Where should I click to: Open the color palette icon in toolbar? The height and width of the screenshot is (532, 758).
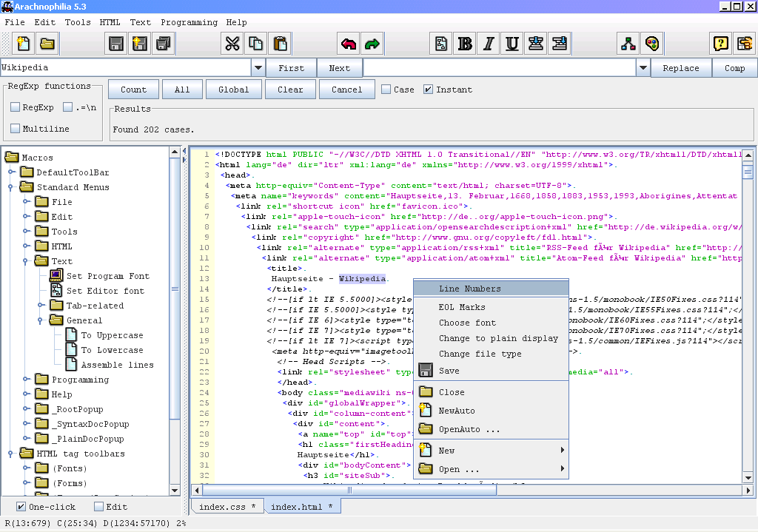[652, 44]
